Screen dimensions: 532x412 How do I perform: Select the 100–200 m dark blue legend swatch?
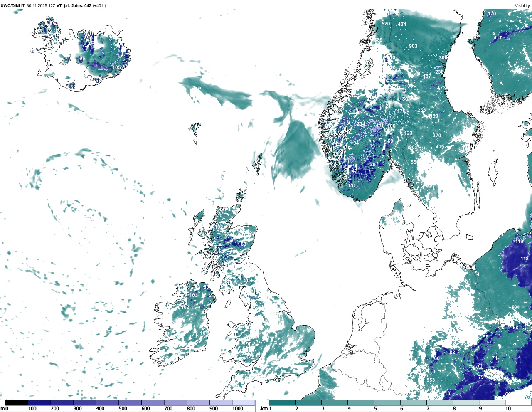(39, 402)
